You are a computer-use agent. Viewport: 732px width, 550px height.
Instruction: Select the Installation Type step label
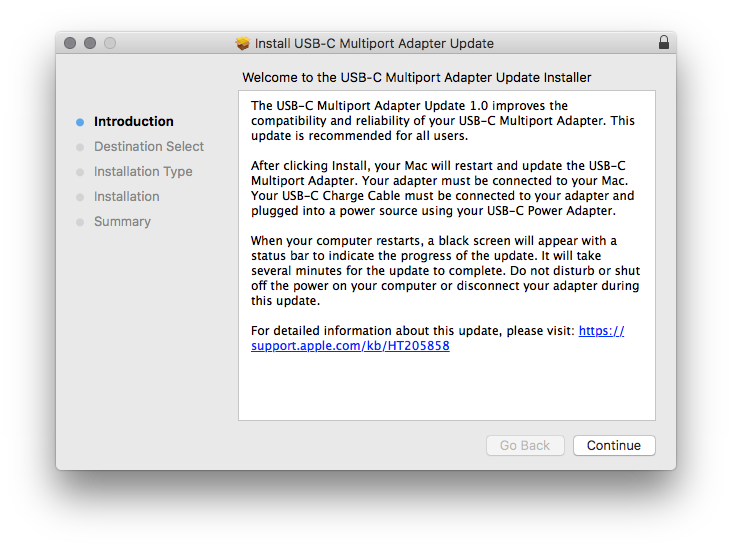[143, 172]
